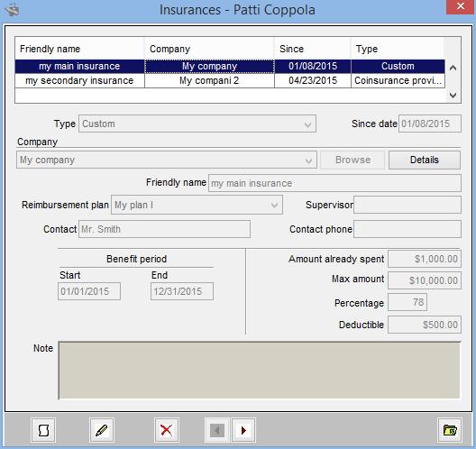Click the red X delete icon
Screen dimensions: 476x449
point(167,430)
